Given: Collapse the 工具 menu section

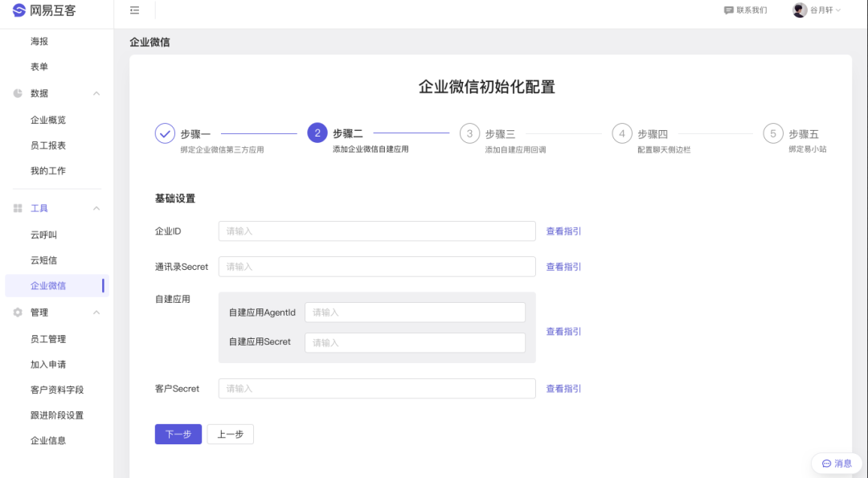Looking at the screenshot, I should click(x=96, y=209).
